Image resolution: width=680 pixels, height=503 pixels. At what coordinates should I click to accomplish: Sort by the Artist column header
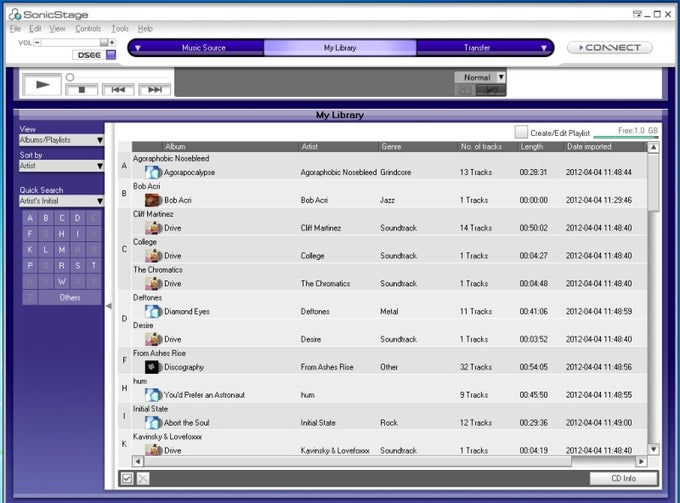click(x=339, y=147)
